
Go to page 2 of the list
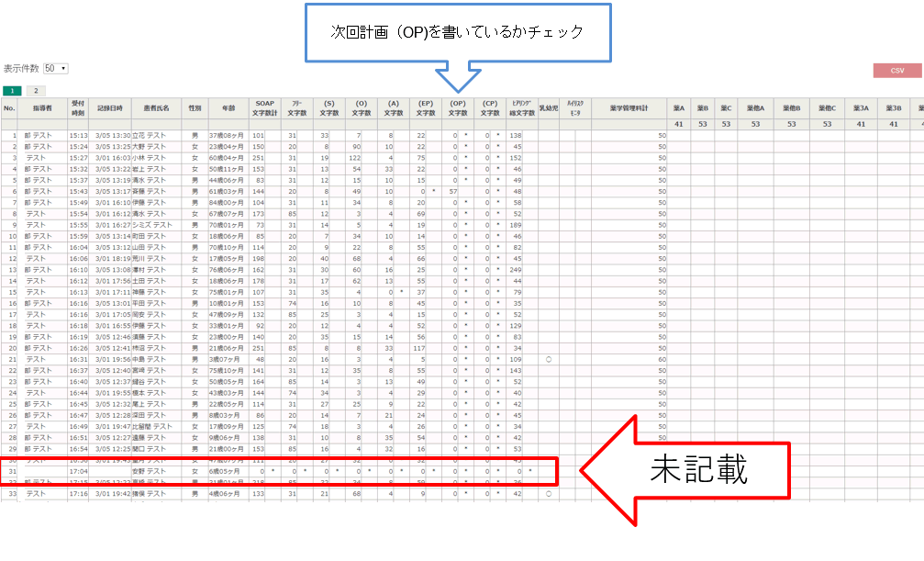36,91
